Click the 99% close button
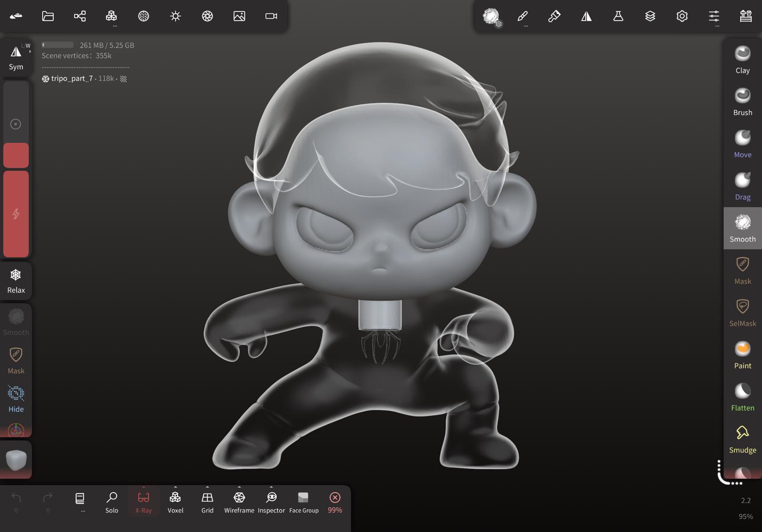 [x=335, y=502]
